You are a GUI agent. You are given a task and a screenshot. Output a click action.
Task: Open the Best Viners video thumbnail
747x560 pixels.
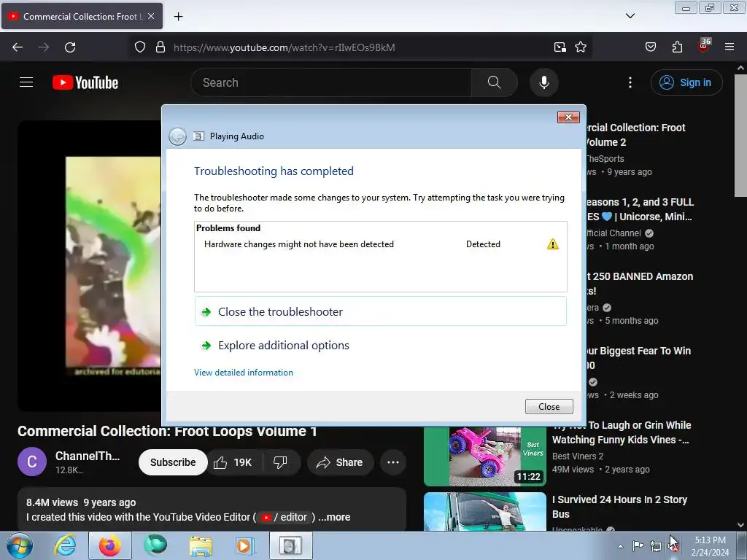[485, 456]
